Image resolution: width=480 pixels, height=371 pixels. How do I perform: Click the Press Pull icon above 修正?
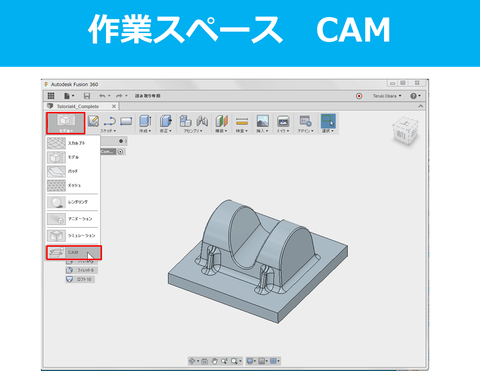[x=166, y=121]
